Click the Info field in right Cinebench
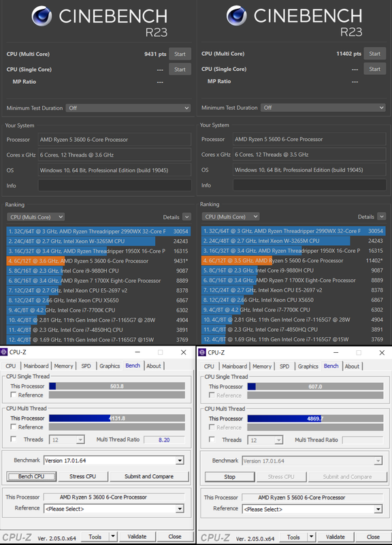Screen dimensions: 392x545 [x=310, y=185]
